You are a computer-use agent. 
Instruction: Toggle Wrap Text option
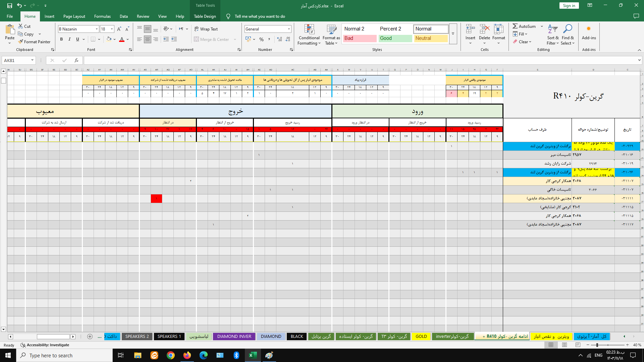coord(206,29)
